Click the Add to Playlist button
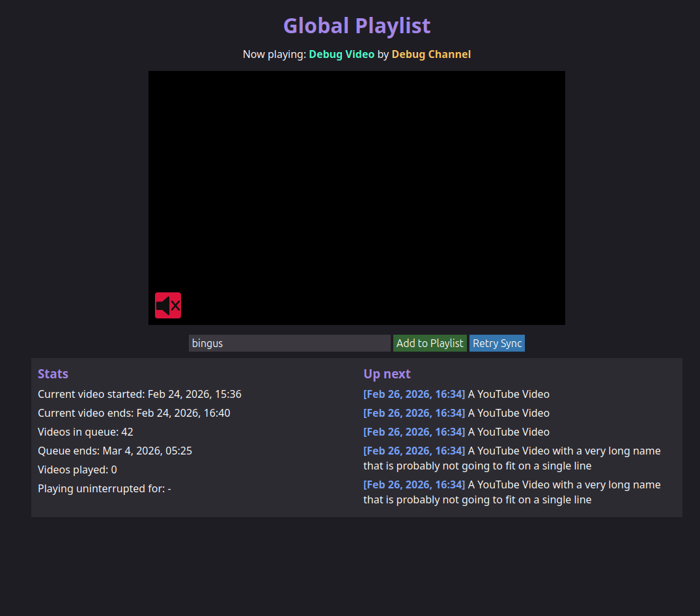The width and height of the screenshot is (700, 616). [430, 343]
